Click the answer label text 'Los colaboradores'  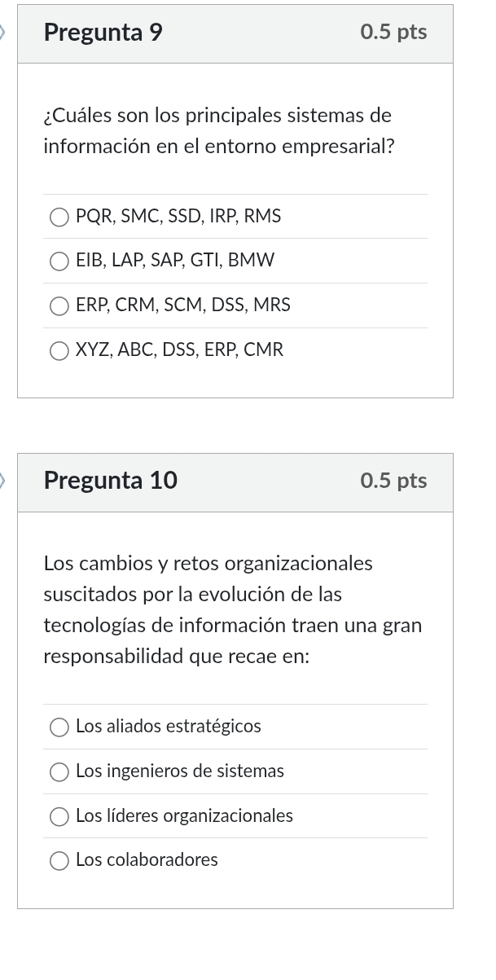pos(147,860)
